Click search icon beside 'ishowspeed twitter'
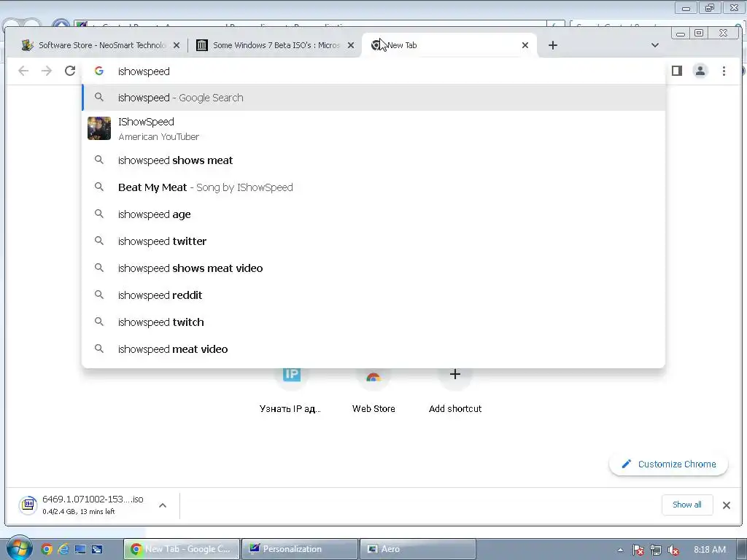The width and height of the screenshot is (747, 560). pos(99,241)
